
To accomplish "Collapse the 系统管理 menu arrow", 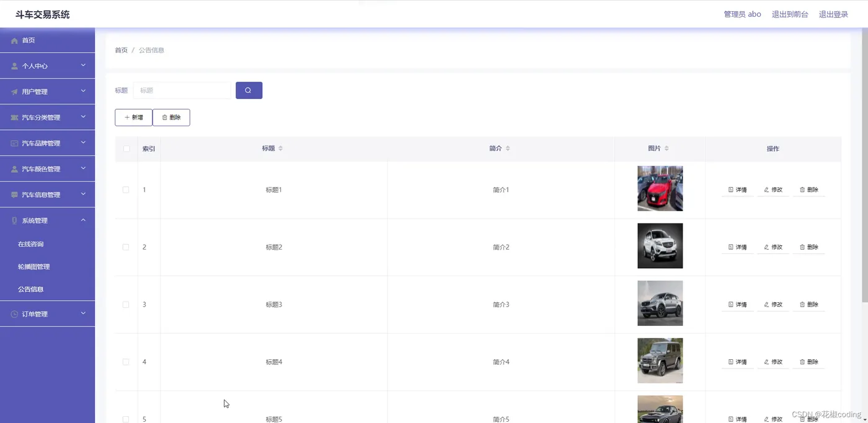I will [83, 220].
